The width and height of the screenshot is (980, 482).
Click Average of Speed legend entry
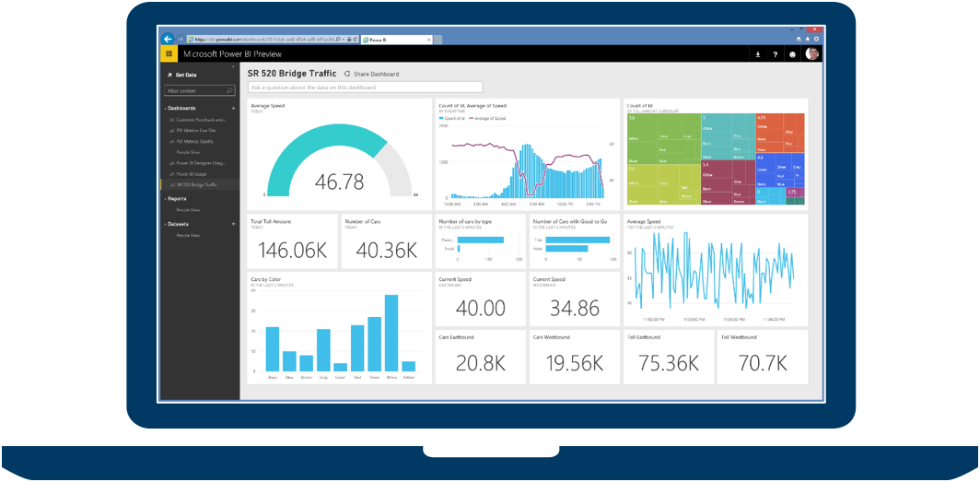[x=487, y=118]
